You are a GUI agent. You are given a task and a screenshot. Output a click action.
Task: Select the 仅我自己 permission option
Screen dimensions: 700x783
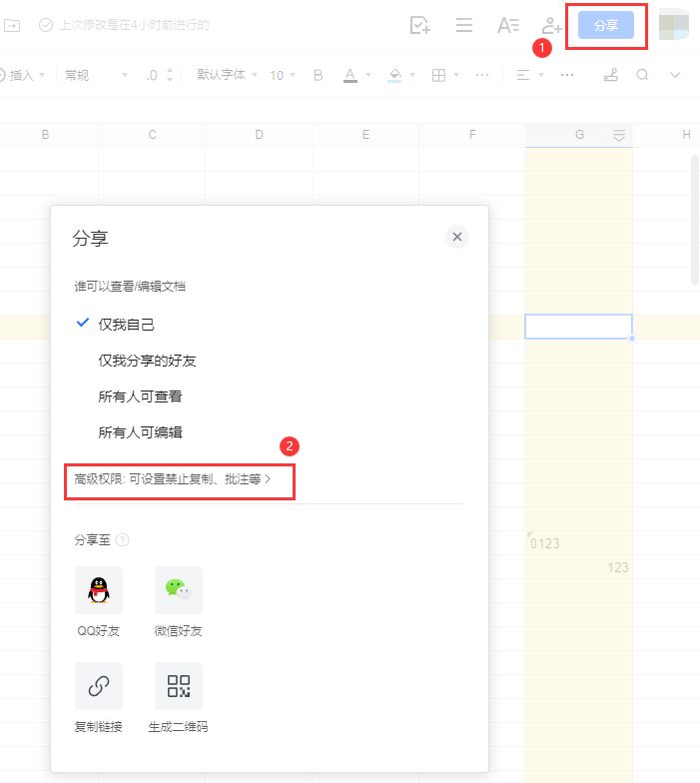click(x=126, y=325)
